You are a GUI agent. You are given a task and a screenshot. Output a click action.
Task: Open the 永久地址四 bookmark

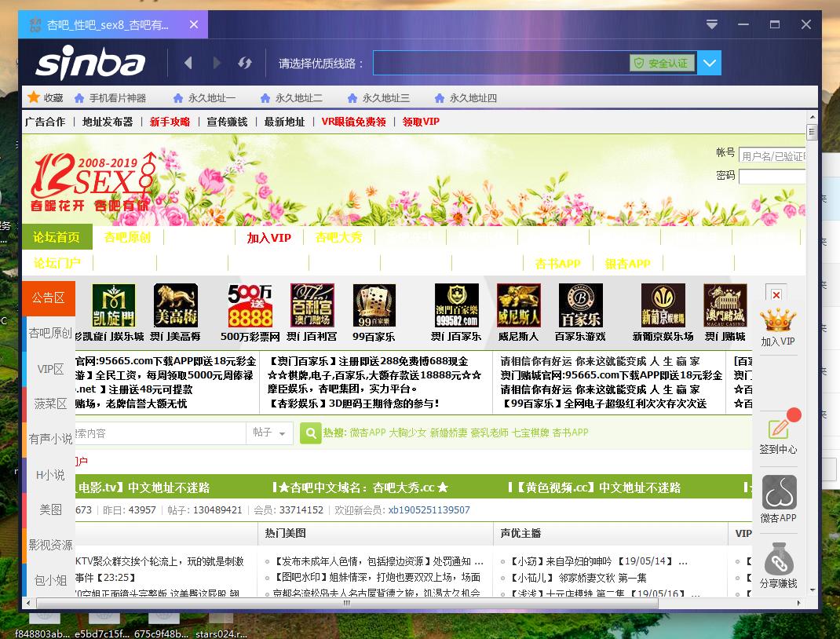[466, 98]
